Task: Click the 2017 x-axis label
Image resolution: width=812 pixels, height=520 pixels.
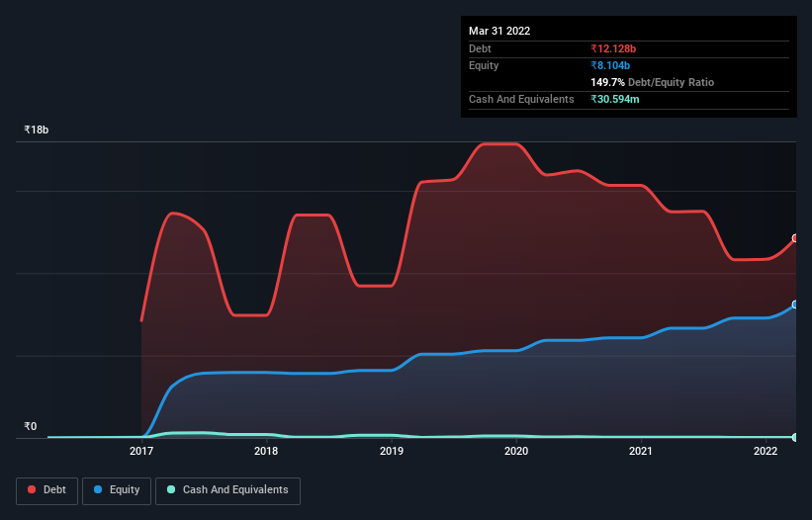Action: pos(141,451)
